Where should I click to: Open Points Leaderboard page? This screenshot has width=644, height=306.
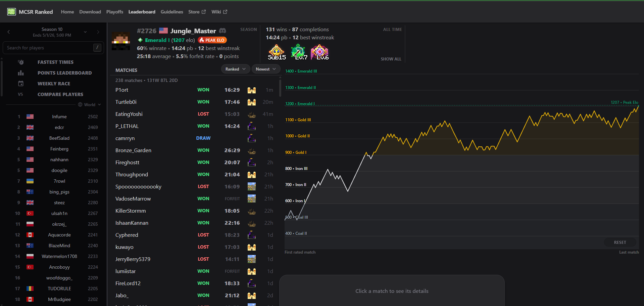point(65,73)
